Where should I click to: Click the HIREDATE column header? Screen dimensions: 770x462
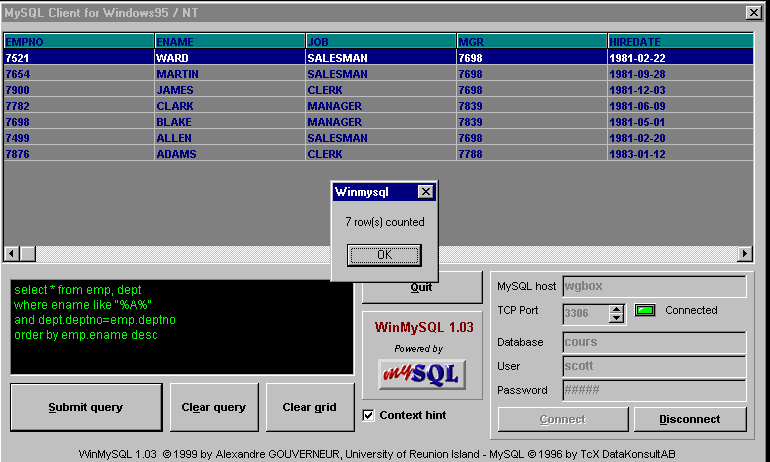tap(681, 42)
